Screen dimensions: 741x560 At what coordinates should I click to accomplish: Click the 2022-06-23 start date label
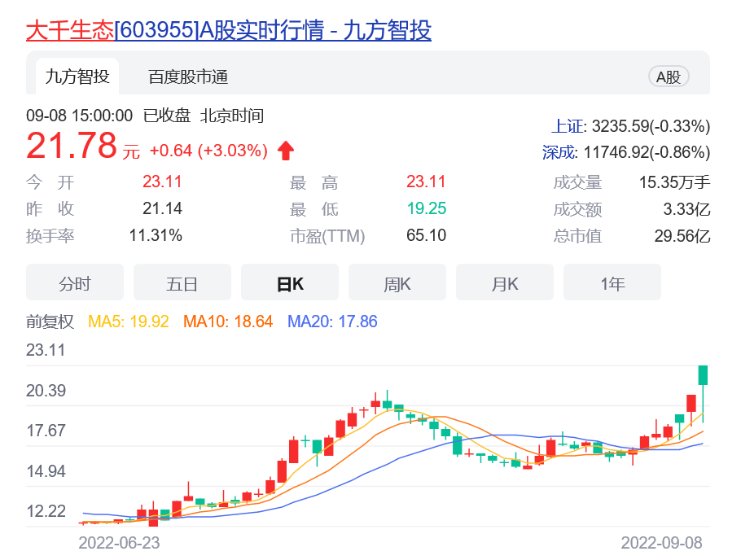[119, 542]
